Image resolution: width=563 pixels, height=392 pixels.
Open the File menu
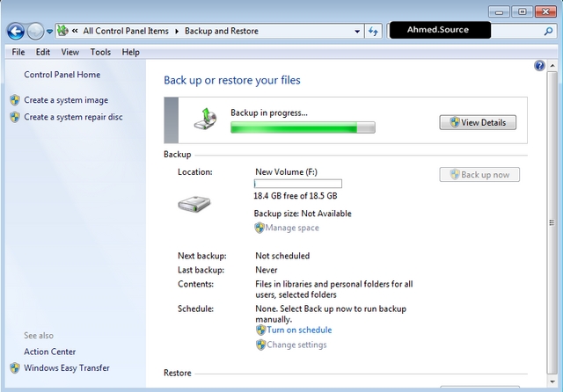coord(18,53)
